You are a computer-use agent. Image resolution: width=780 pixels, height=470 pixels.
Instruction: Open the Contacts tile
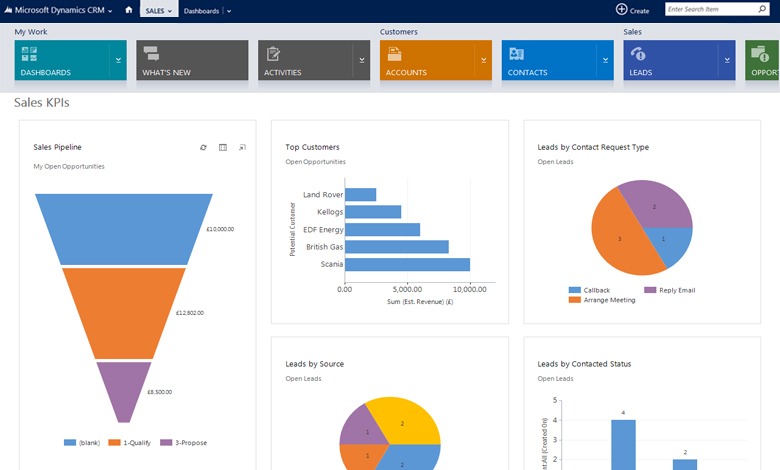coord(549,60)
